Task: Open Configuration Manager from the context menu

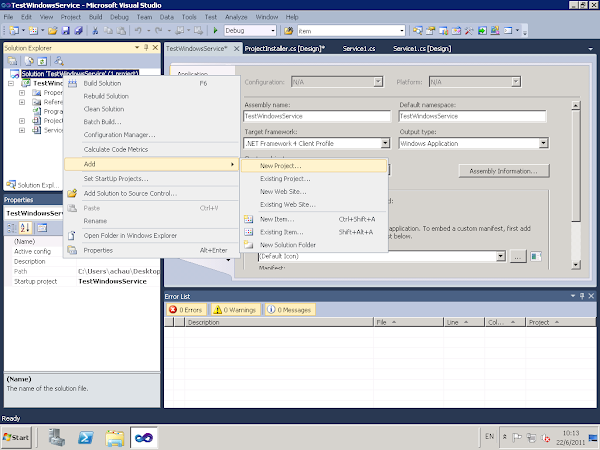Action: point(151,135)
